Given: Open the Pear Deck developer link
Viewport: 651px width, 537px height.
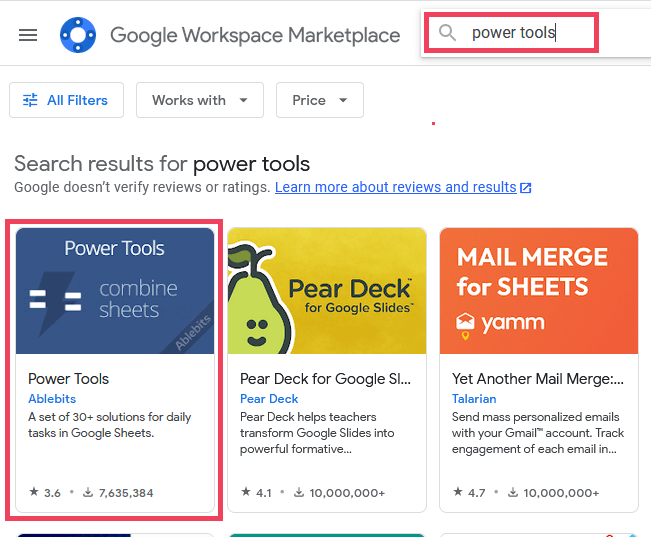Looking at the screenshot, I should pyautogui.click(x=269, y=399).
